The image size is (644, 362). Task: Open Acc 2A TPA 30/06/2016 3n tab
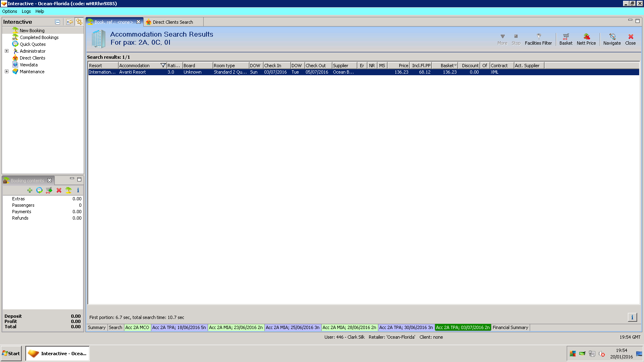406,327
